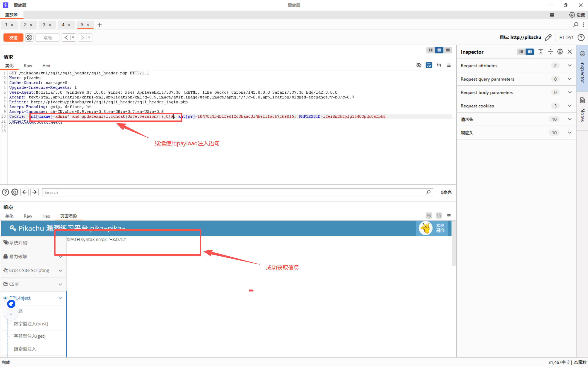Open request editor hamburger menu
Image resolution: width=588 pixels, height=367 pixels.
pos(449,65)
